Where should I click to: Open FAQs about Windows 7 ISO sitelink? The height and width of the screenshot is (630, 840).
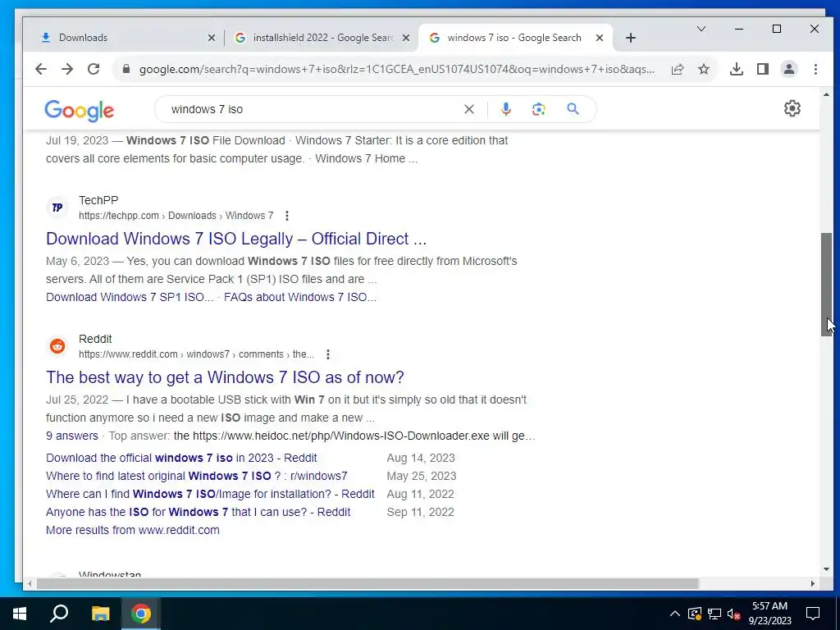[300, 297]
